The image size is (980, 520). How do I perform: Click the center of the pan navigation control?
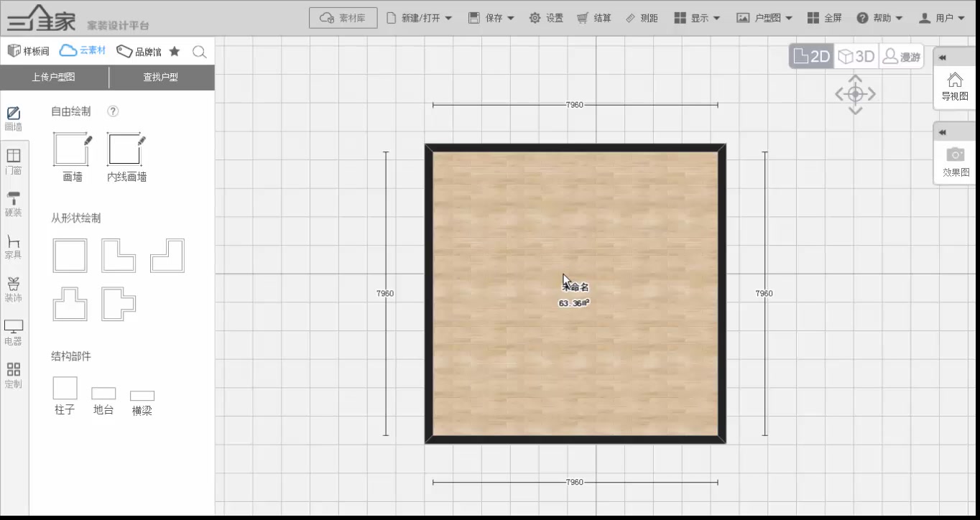click(x=855, y=94)
